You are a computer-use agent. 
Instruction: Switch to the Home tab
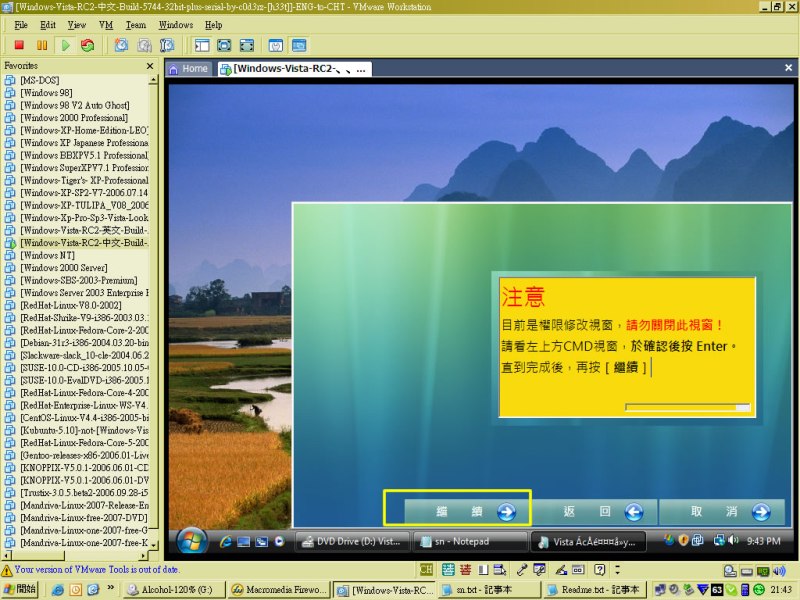pyautogui.click(x=189, y=68)
